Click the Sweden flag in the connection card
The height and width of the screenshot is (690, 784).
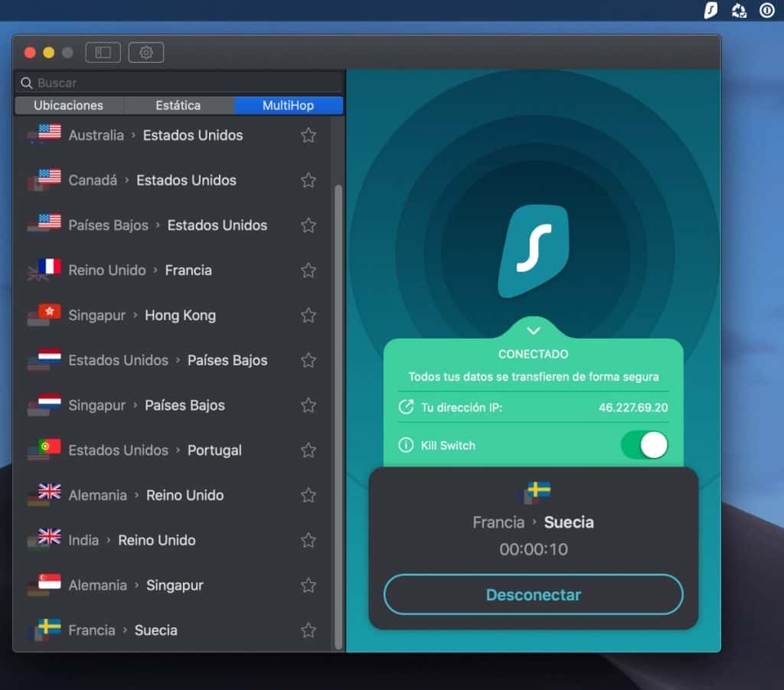(x=537, y=492)
